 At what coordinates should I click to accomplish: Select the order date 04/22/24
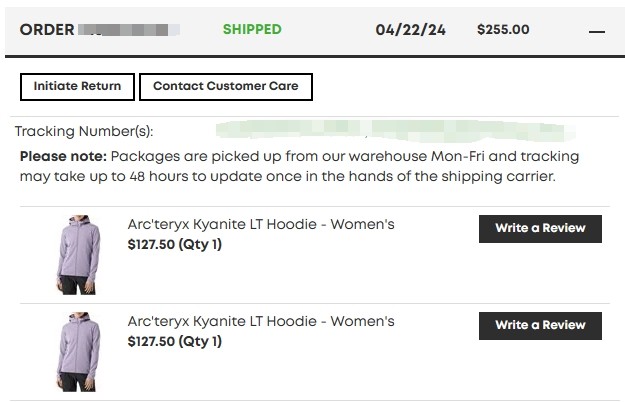tap(410, 30)
